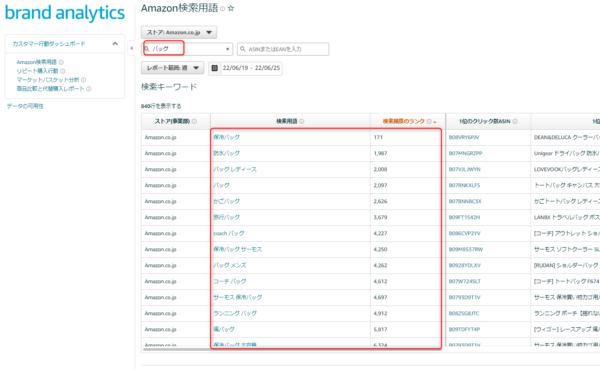
Task: Click the search term field containing バッグ
Action: tap(187, 49)
